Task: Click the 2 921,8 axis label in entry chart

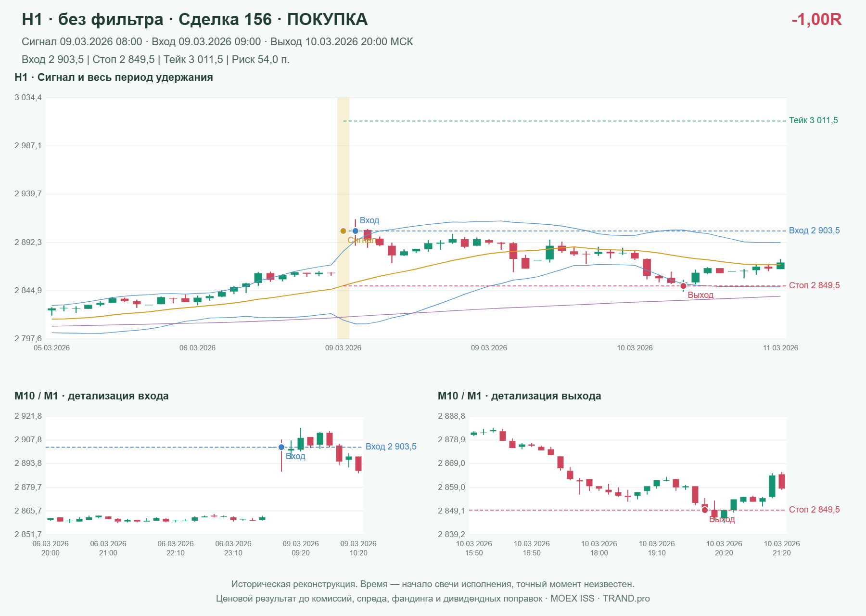Action: (x=28, y=416)
